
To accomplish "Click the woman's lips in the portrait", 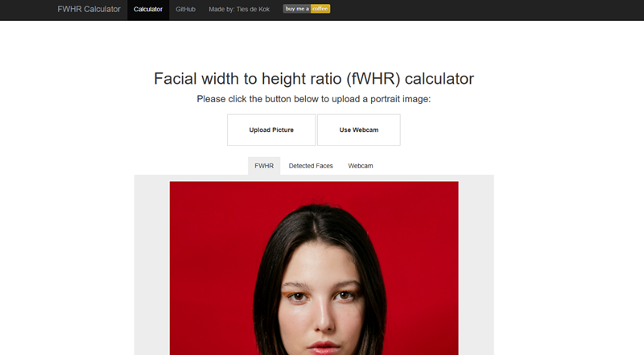I will coord(324,347).
